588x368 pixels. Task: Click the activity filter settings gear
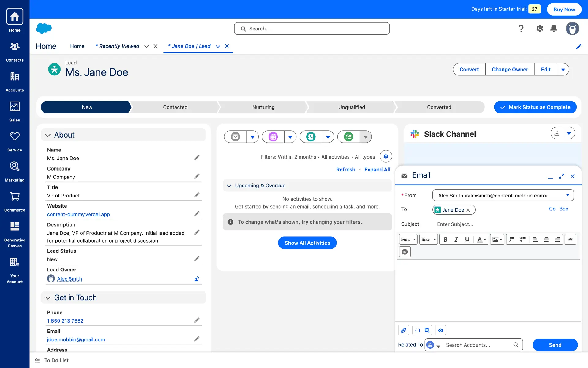386,156
